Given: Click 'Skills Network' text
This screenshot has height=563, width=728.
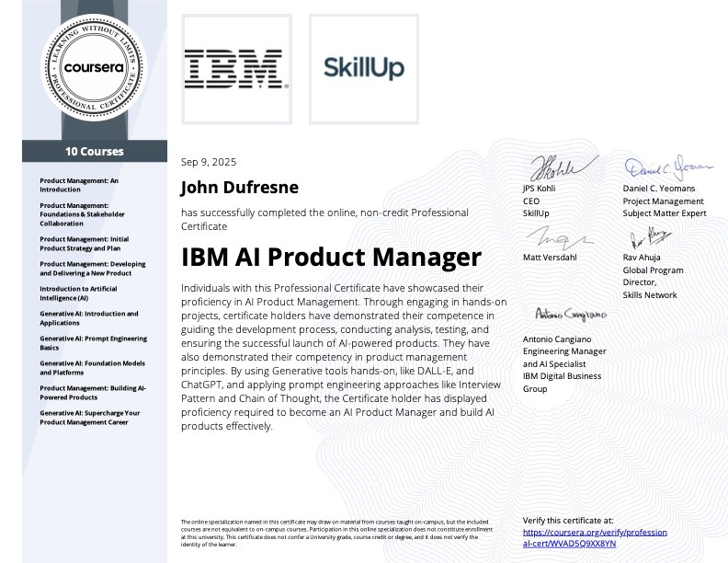Looking at the screenshot, I should (650, 295).
